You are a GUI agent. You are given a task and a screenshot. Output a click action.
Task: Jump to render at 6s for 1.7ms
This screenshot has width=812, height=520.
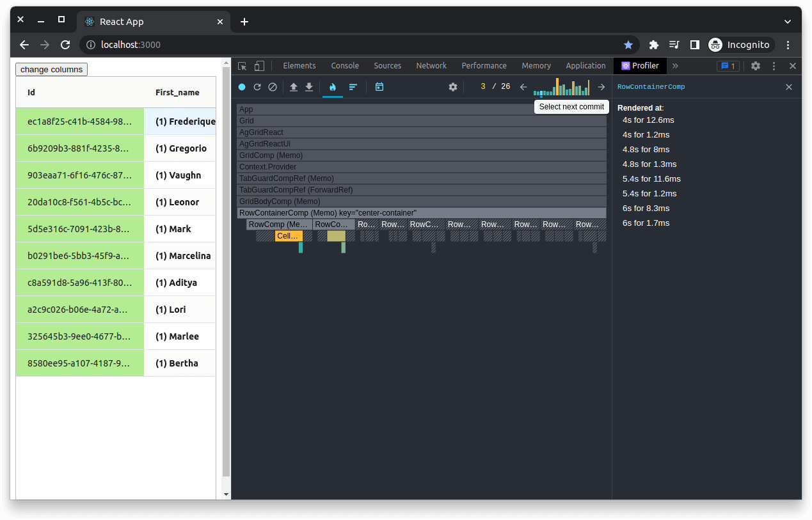click(x=646, y=223)
